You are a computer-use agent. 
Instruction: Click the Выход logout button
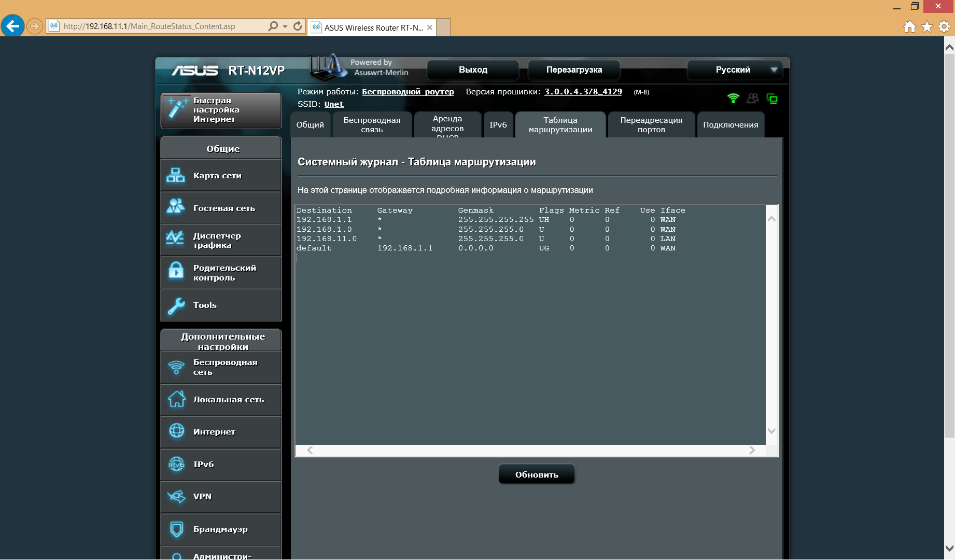point(473,70)
